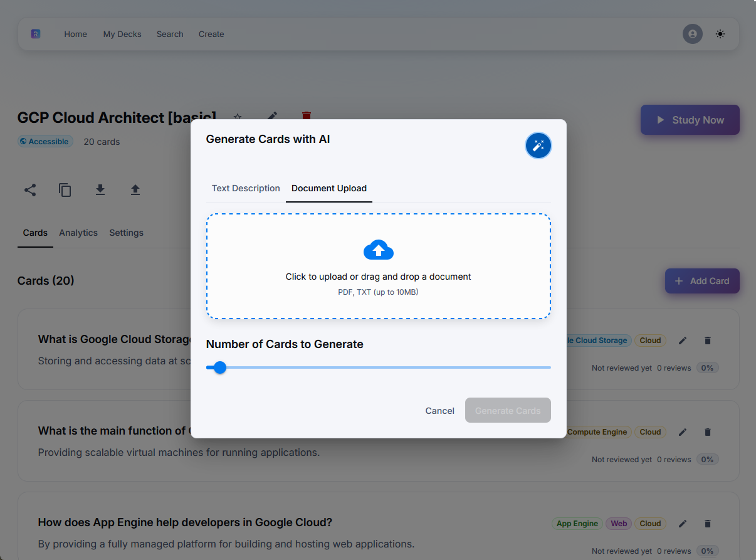Click the 0% badge on Compute Engine card
This screenshot has height=560, width=756.
[x=708, y=460]
